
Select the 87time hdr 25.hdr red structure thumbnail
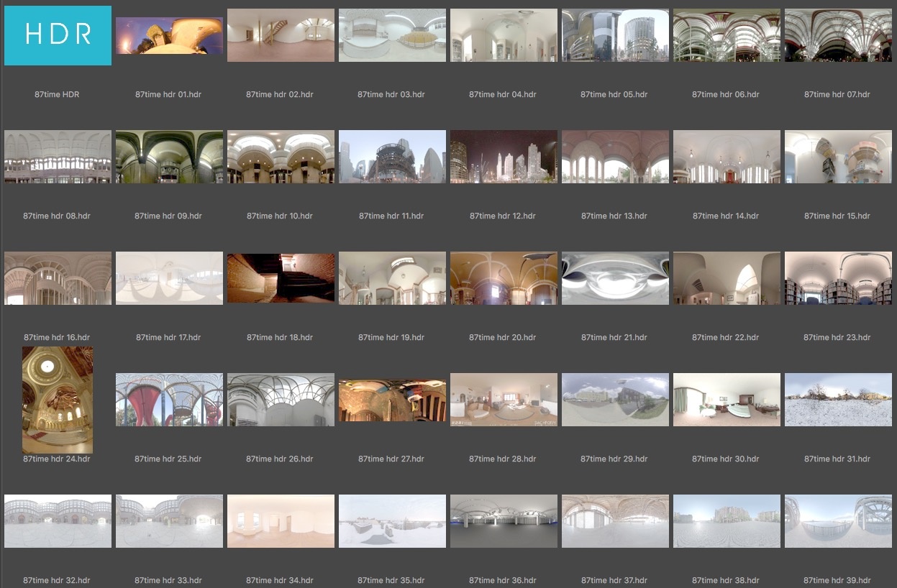(169, 400)
